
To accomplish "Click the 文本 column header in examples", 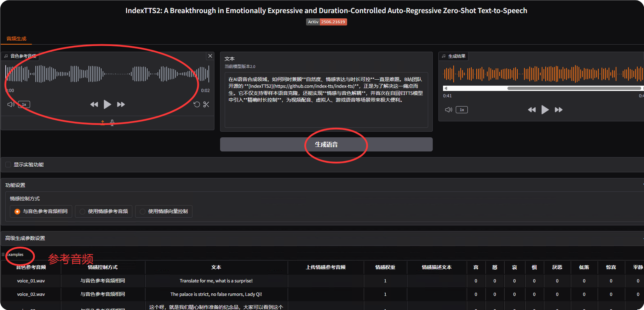I will [x=216, y=267].
